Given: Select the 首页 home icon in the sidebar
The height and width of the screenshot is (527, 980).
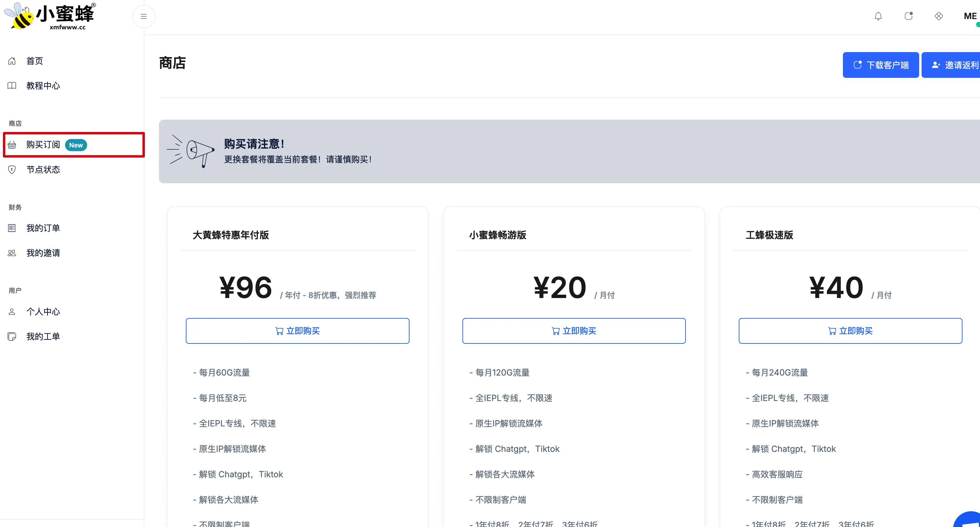Looking at the screenshot, I should coord(12,61).
